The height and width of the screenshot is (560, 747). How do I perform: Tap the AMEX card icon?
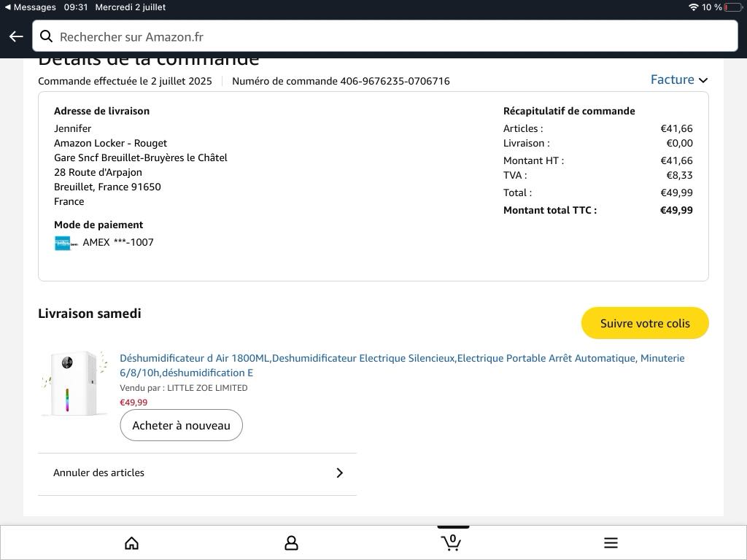pyautogui.click(x=66, y=243)
